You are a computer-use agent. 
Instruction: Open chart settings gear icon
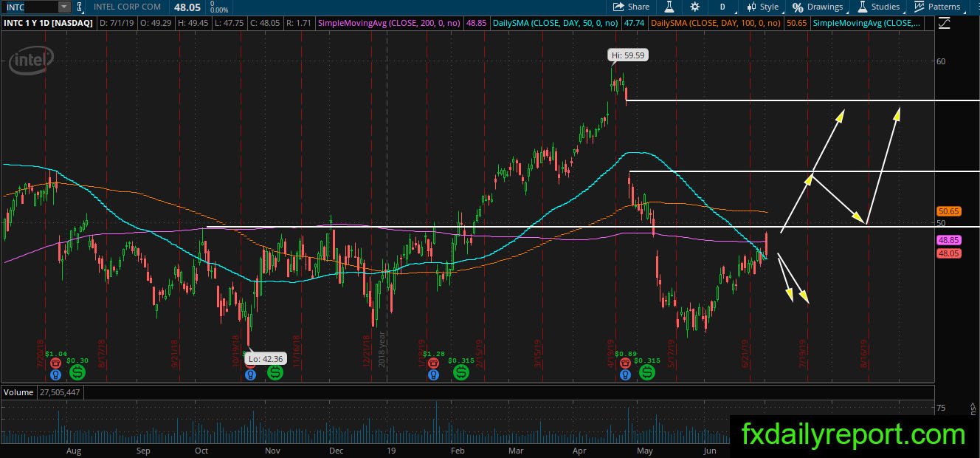pos(695,7)
